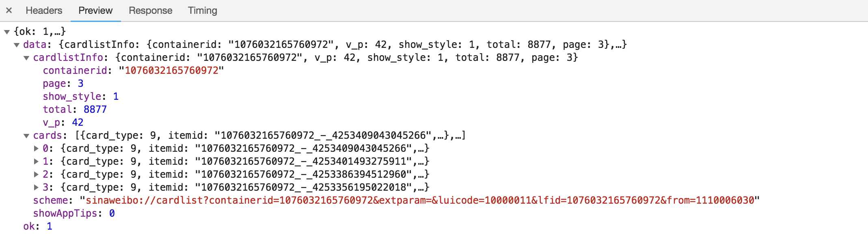Click the showAppTips: 0 row
The height and width of the screenshot is (241, 868).
[x=74, y=213]
